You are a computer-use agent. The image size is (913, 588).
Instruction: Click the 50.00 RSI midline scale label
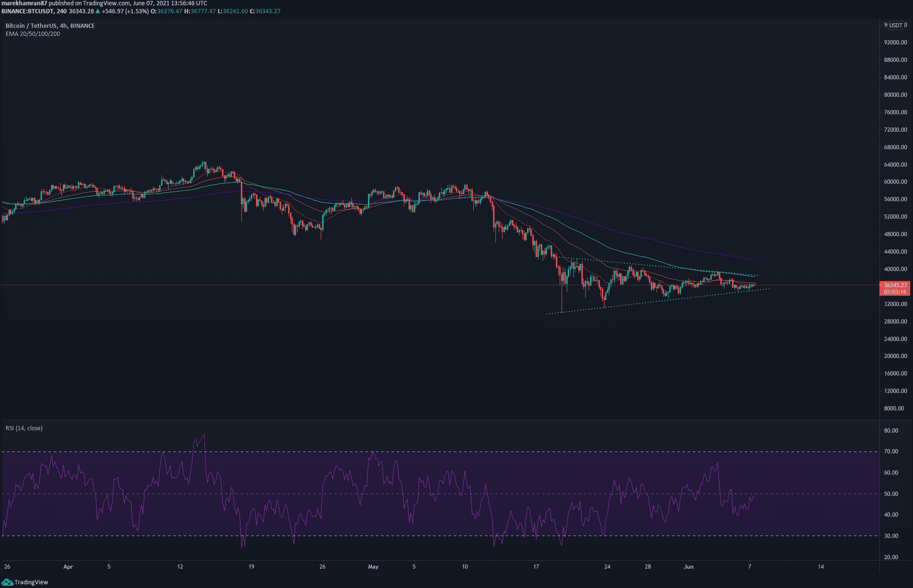(891, 494)
